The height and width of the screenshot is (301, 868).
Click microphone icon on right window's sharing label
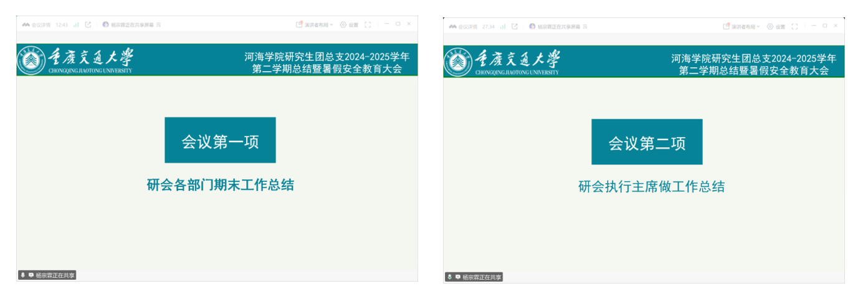450,277
